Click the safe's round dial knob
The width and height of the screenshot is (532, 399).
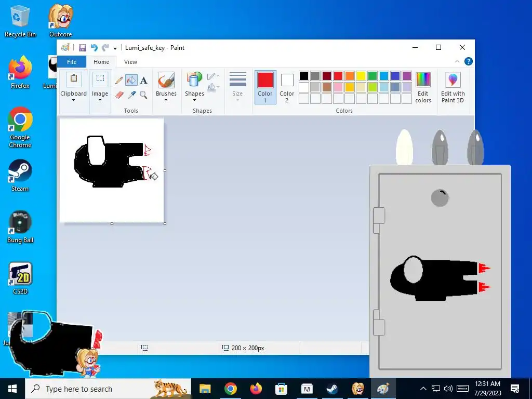(440, 198)
